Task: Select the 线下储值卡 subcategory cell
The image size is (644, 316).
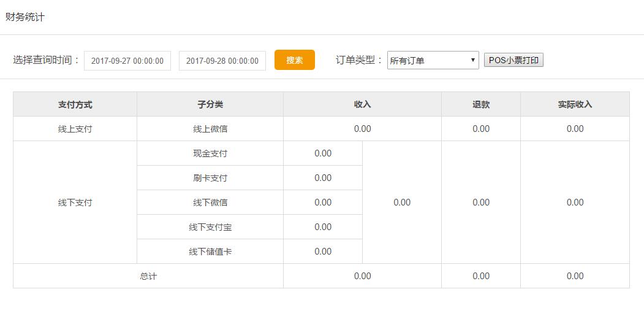Action: 210,252
